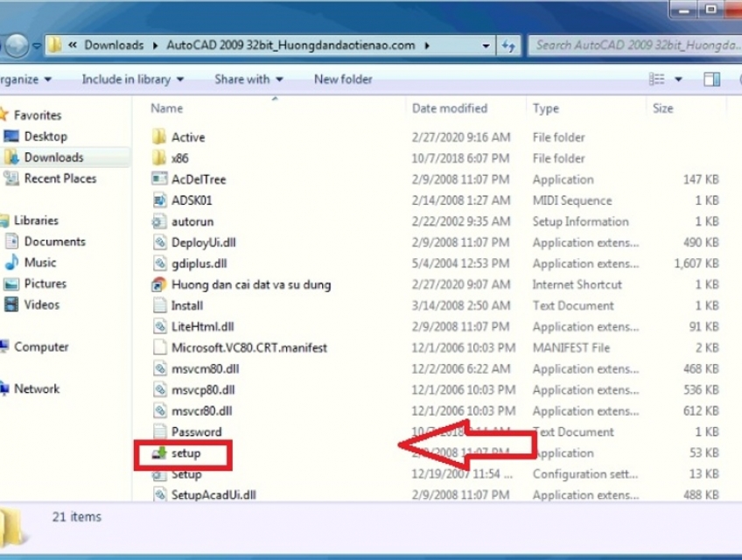Viewport: 742px width, 560px height.
Task: Open the Active folder icon
Action: [158, 137]
